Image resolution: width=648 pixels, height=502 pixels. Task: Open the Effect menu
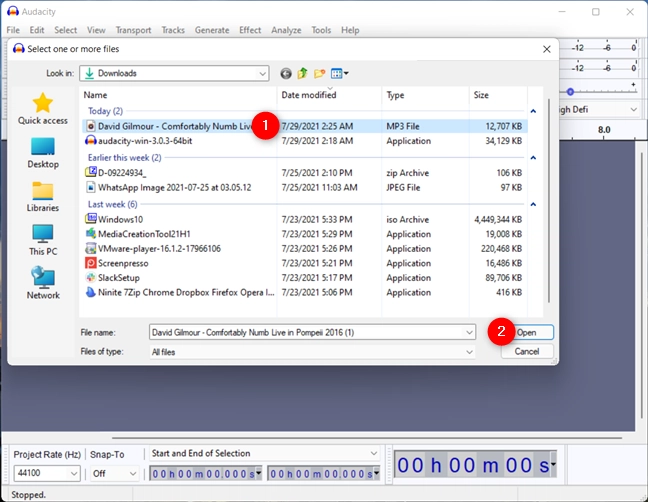250,30
